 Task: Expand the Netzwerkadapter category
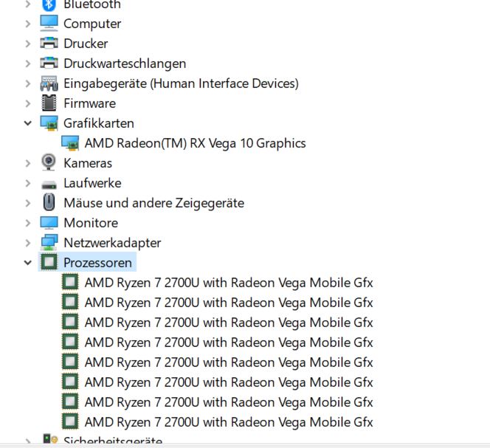(28, 243)
